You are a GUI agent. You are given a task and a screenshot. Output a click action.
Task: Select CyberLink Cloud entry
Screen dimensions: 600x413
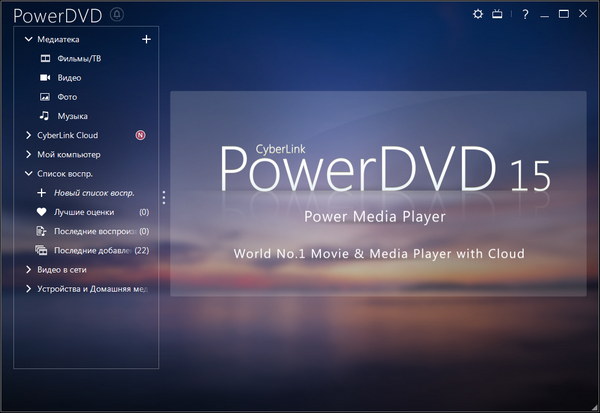[x=68, y=135]
